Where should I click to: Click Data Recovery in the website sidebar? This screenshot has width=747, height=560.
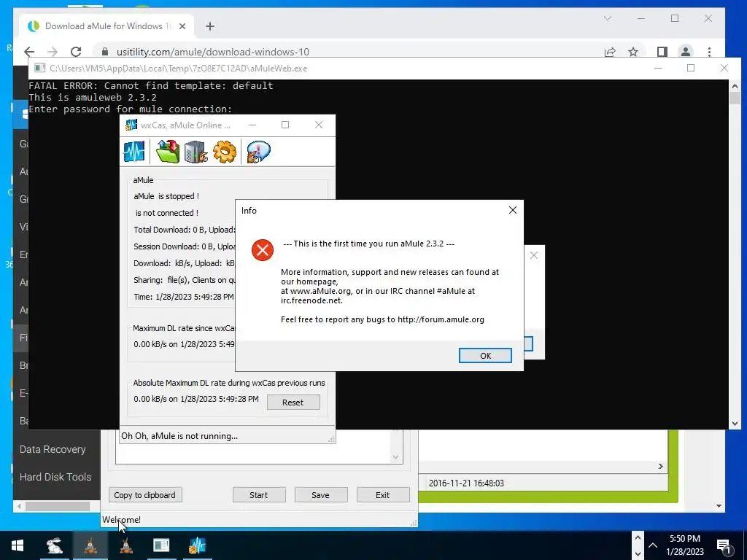pos(53,449)
